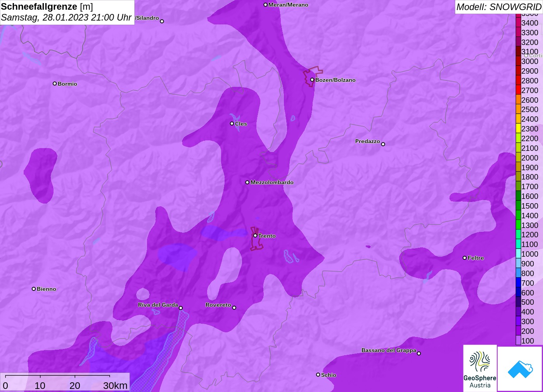Click the date Samstag, 28.01.2023 21:00 Uhr

click(x=66, y=17)
